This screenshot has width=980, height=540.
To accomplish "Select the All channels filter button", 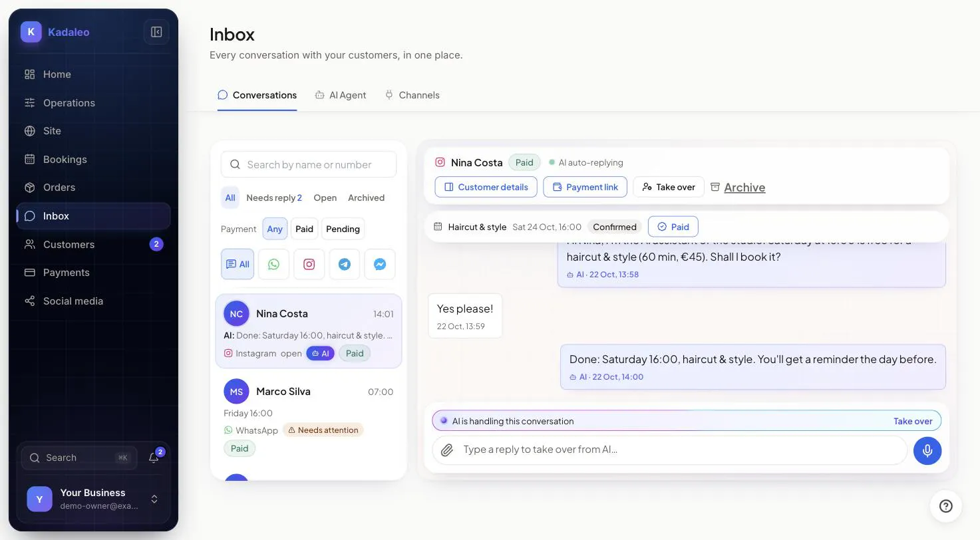I will click(x=238, y=264).
